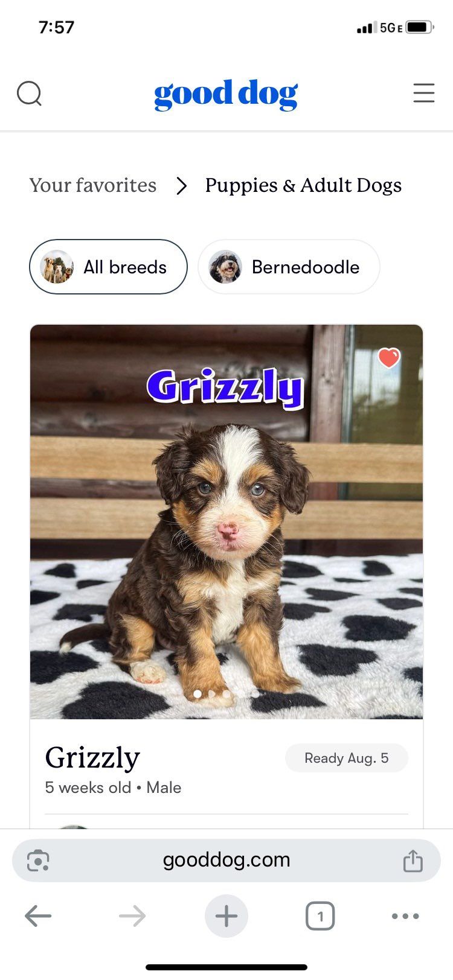Filter by Bernedoodle breed chip
The image size is (453, 980).
[x=289, y=267]
